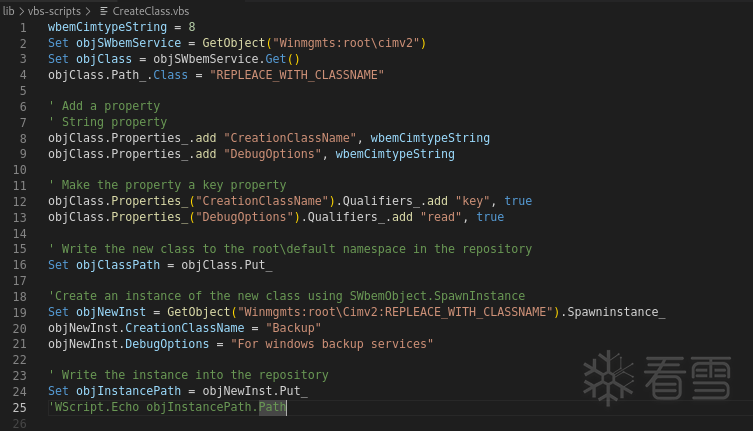Viewport: 753px width, 431px height.
Task: Click the 'true' keyword on line 13
Action: pyautogui.click(x=490, y=217)
